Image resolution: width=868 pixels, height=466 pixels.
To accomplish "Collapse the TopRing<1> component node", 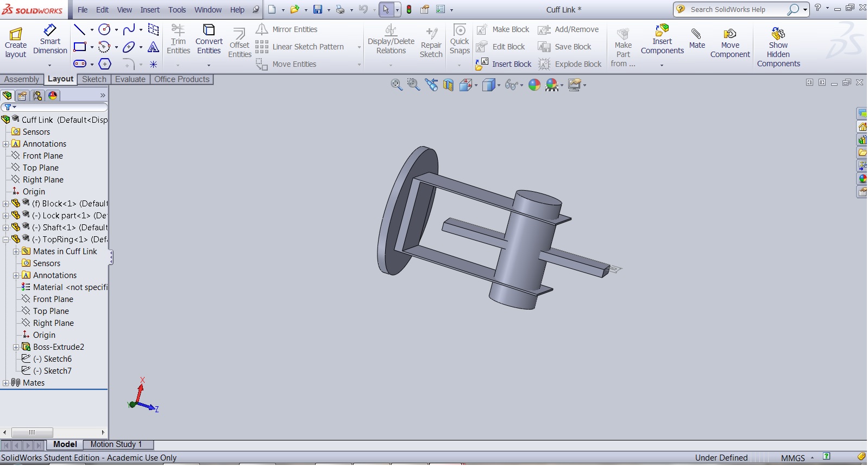I will (5, 240).
